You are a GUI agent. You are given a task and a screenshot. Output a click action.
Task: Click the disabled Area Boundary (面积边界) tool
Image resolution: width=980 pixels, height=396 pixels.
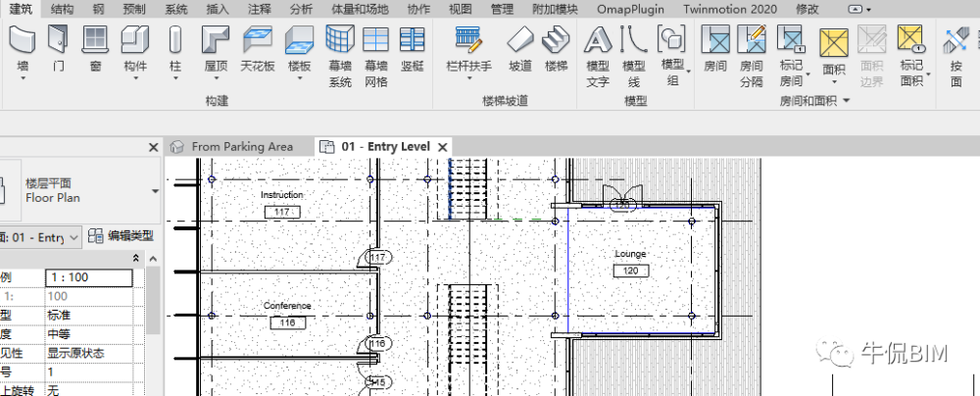872,56
